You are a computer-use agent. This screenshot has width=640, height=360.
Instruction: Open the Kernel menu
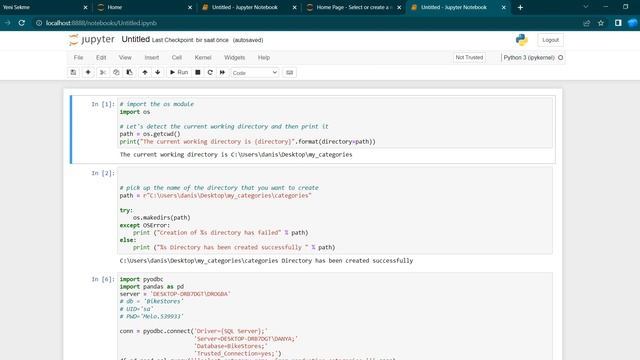click(203, 58)
